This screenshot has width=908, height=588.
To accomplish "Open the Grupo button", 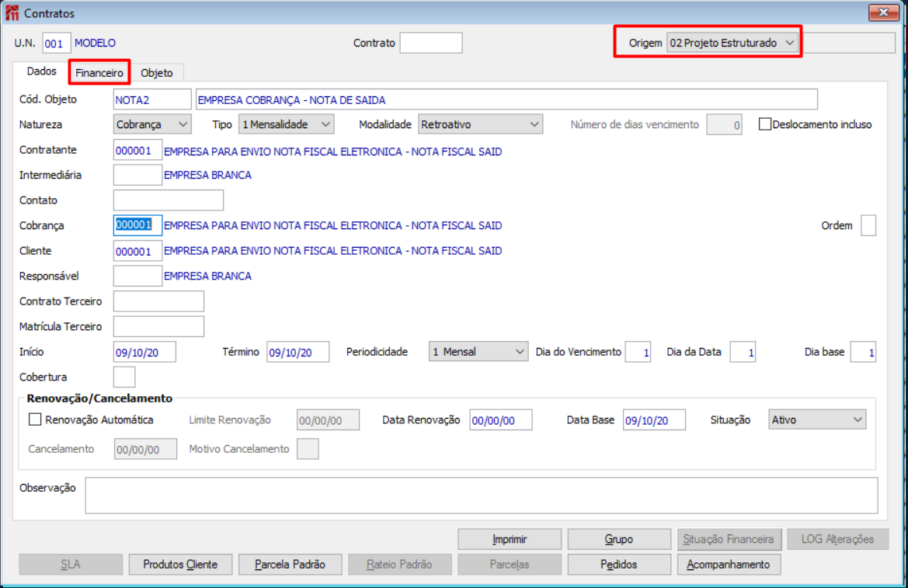I will 619,539.
